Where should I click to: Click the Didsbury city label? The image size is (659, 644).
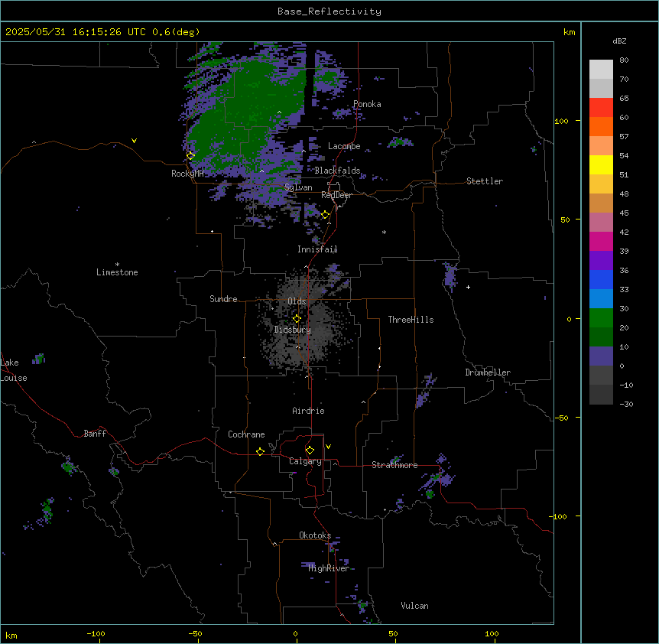pos(293,330)
